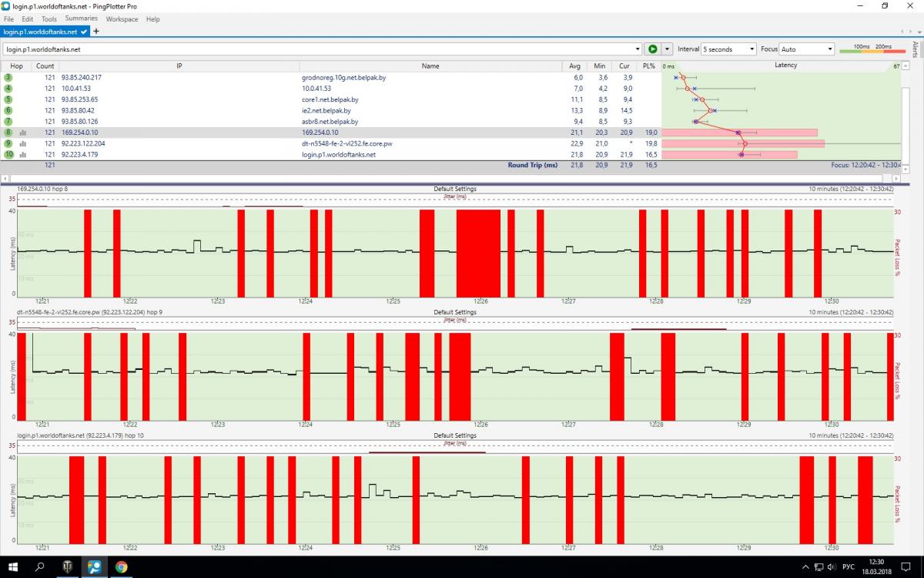This screenshot has height=578, width=924.
Task: Sort the table by PL% column header
Action: click(x=648, y=66)
